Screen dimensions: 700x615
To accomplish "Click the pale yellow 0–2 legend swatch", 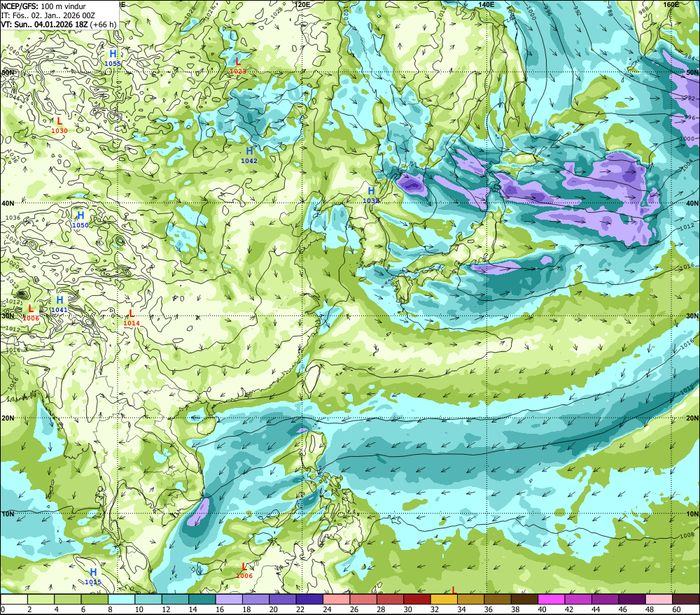I will [14, 600].
